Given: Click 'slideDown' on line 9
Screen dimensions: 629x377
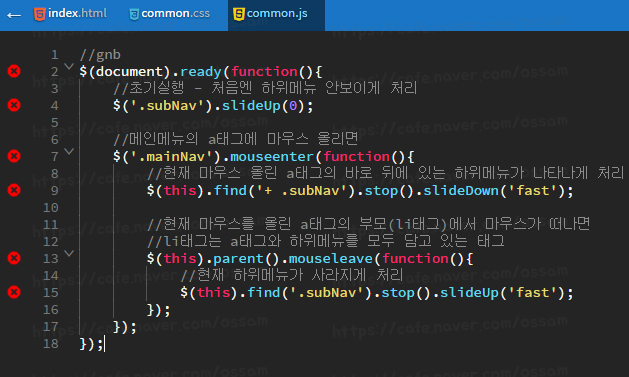Looking at the screenshot, I should (461, 191).
